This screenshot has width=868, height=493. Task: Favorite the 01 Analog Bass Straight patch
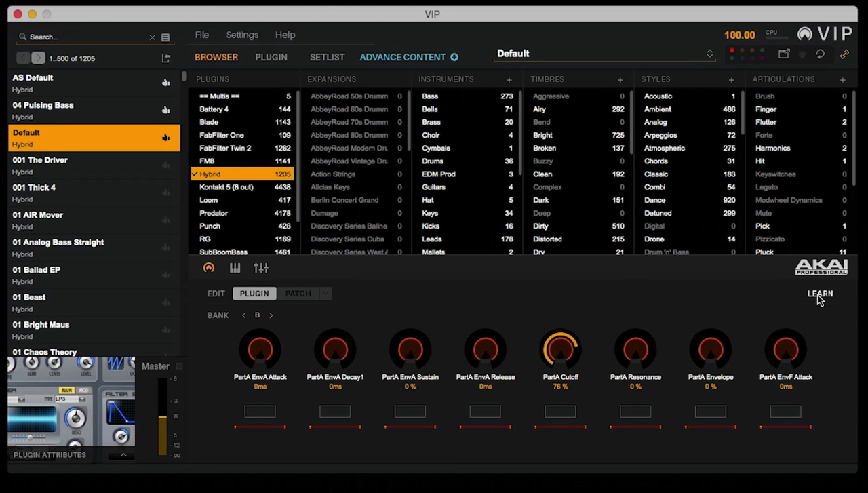[165, 248]
